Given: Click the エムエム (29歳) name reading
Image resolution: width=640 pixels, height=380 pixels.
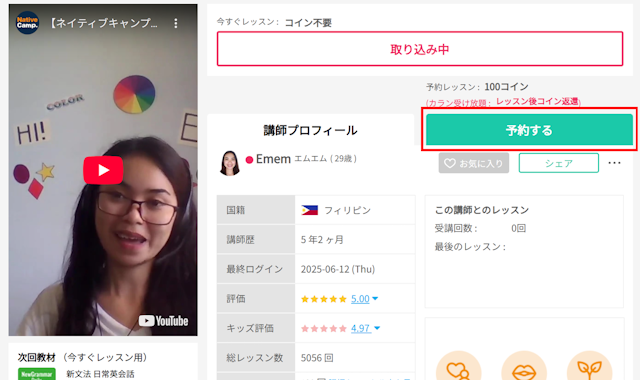Looking at the screenshot, I should click(x=325, y=158).
